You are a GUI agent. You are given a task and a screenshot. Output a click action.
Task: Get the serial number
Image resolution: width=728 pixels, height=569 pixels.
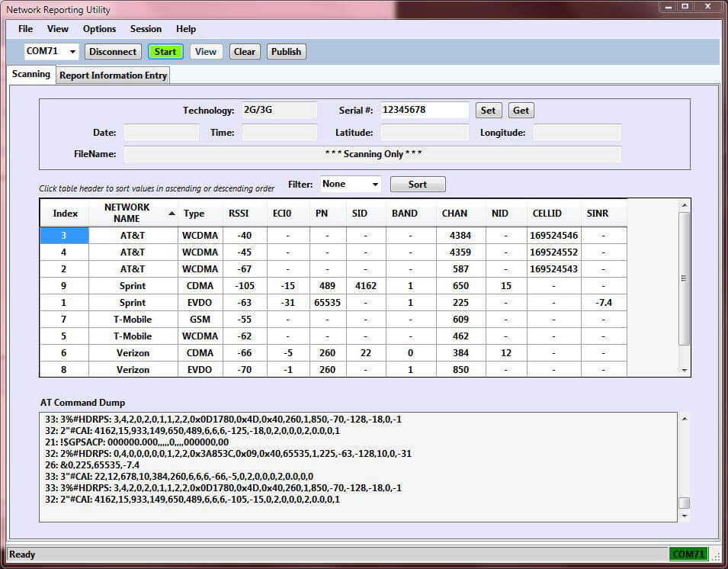[521, 110]
